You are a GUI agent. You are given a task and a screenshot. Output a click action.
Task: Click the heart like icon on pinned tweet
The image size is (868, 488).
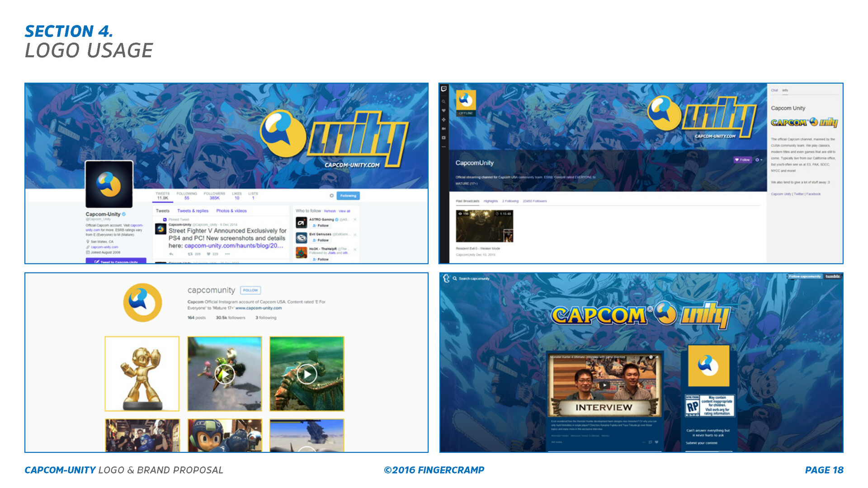point(208,254)
